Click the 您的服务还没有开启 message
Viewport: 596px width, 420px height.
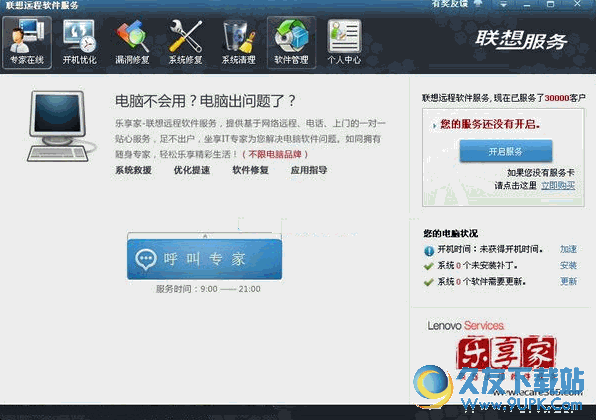490,124
